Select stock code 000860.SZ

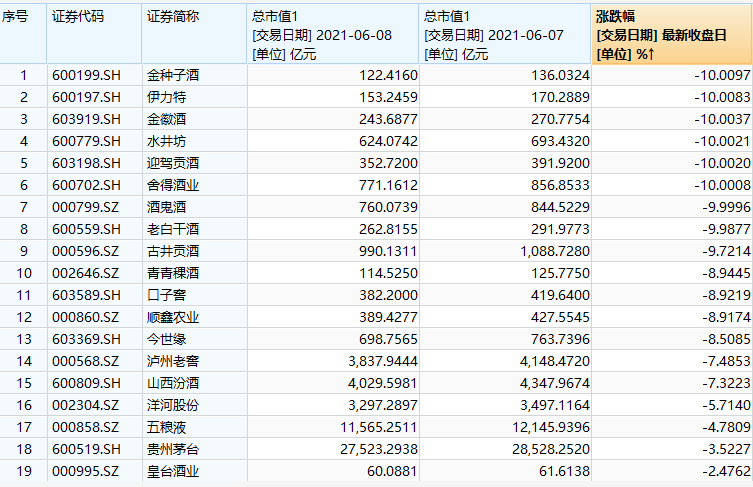point(85,317)
